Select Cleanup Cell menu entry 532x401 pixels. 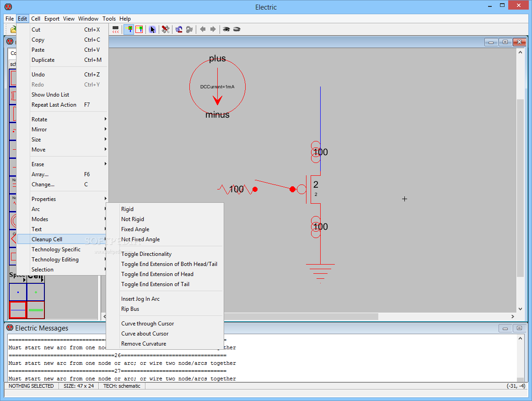[62, 239]
